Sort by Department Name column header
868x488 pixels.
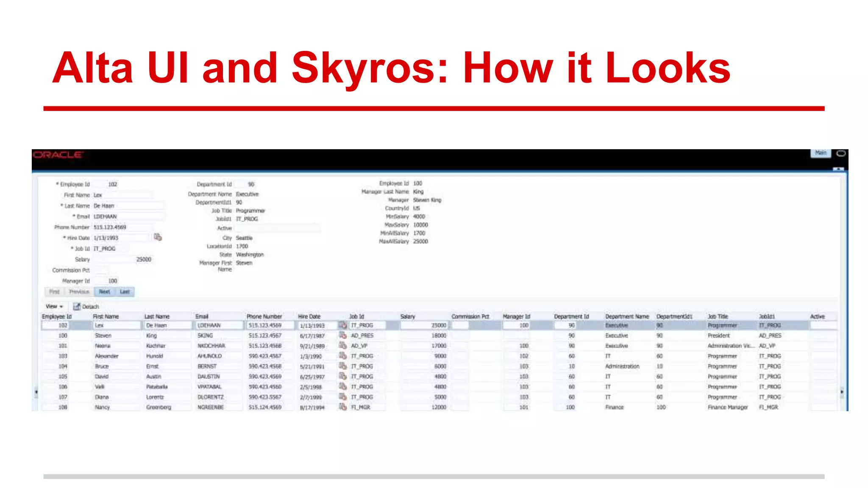627,316
